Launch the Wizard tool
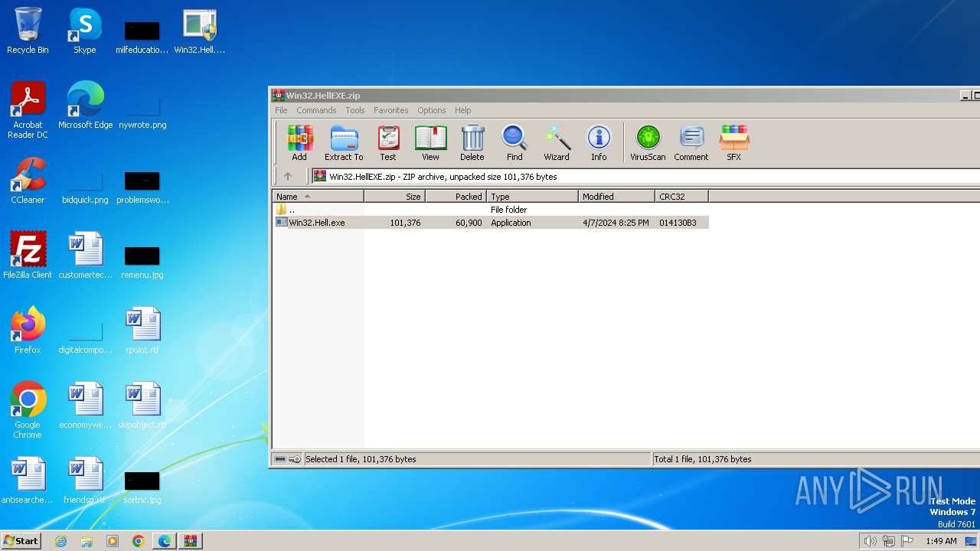The image size is (980, 551). pos(557,143)
